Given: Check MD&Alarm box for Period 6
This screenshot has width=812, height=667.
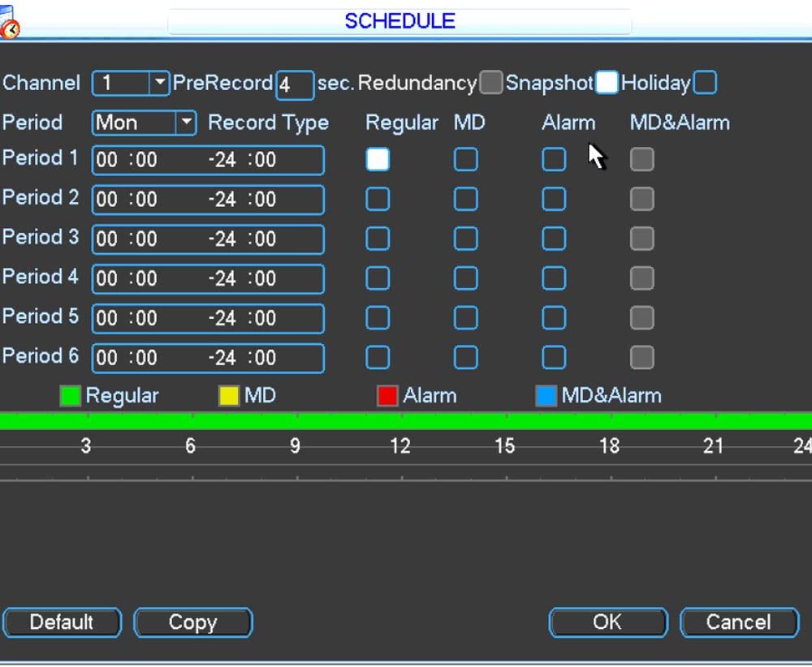Looking at the screenshot, I should coord(641,358).
